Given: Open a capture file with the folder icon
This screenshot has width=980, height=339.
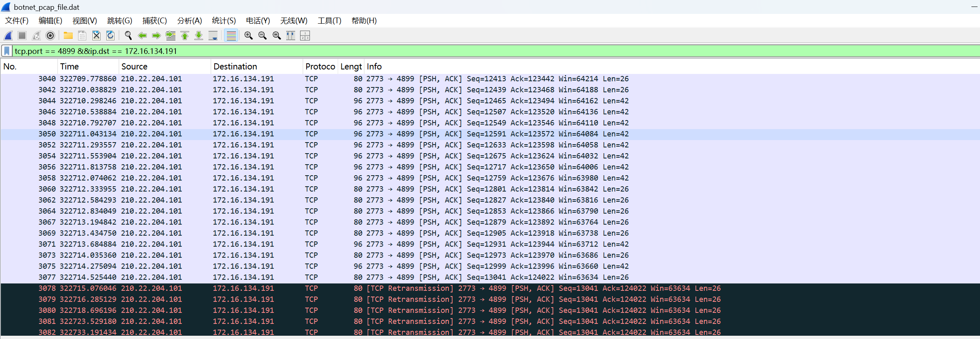Looking at the screenshot, I should coord(68,36).
